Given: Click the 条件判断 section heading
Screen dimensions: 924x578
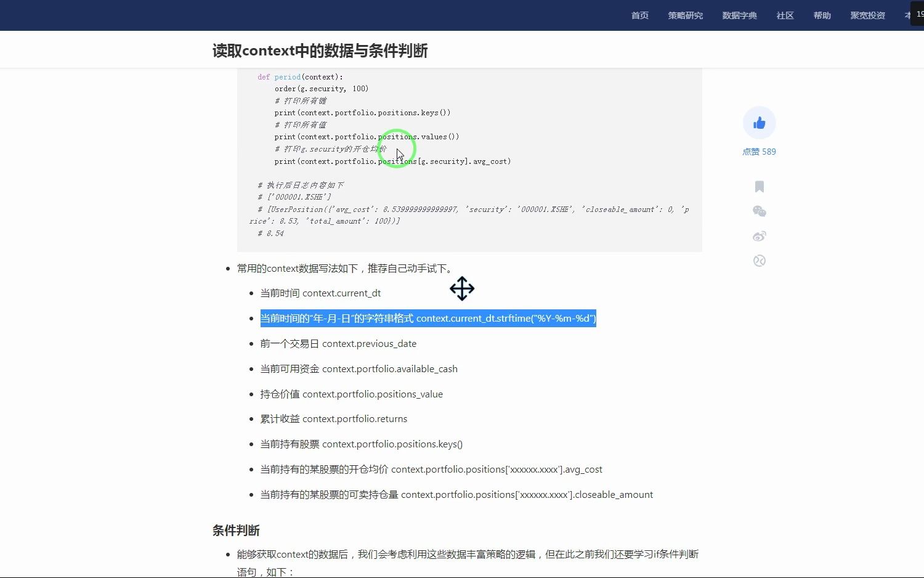Looking at the screenshot, I should pyautogui.click(x=236, y=531).
